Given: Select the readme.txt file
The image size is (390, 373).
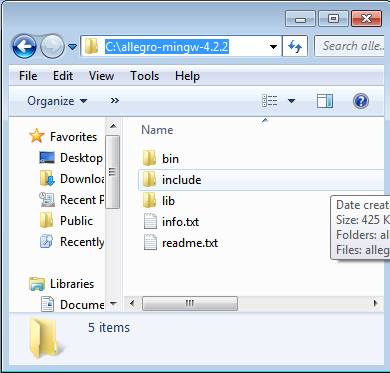Looking at the screenshot, I should pyautogui.click(x=190, y=243).
